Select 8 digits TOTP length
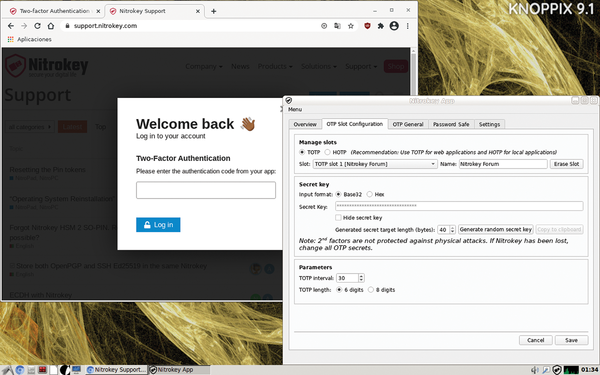This screenshot has height=375, width=600. point(371,290)
